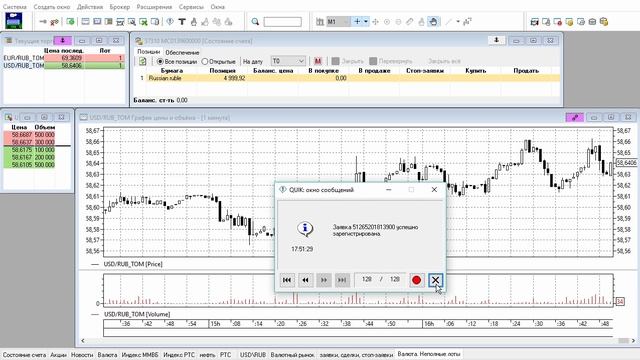This screenshot has width=640, height=360.
Task: Click the pin arrow button in account state window
Action: pos(497,40)
